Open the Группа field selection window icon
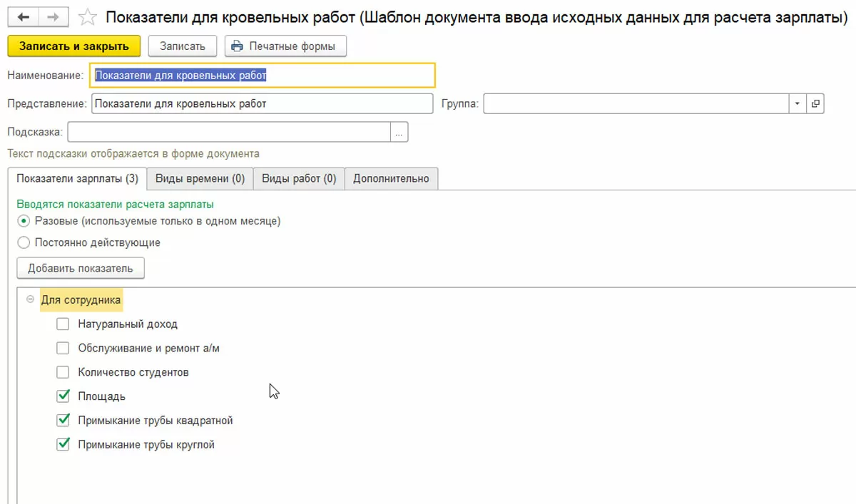 (x=815, y=104)
